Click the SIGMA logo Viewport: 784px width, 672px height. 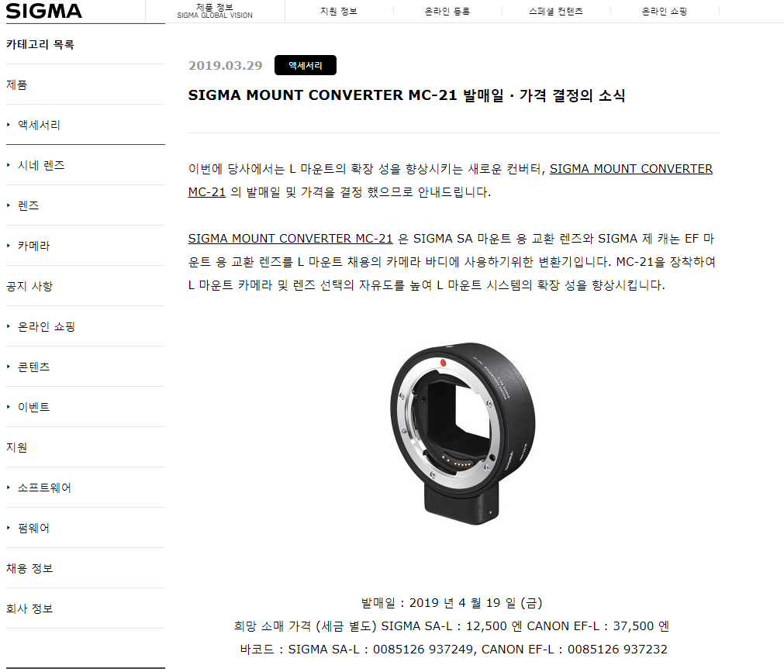tap(44, 11)
